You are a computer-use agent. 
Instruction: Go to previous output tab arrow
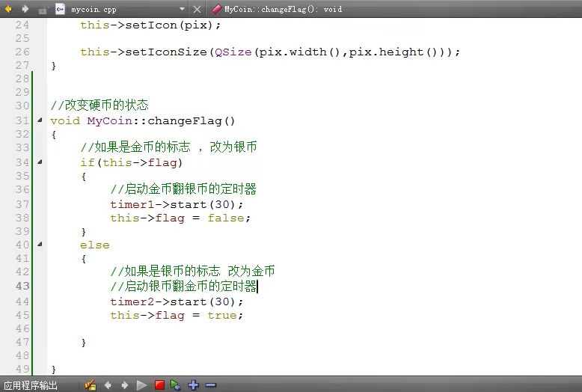pyautogui.click(x=108, y=385)
